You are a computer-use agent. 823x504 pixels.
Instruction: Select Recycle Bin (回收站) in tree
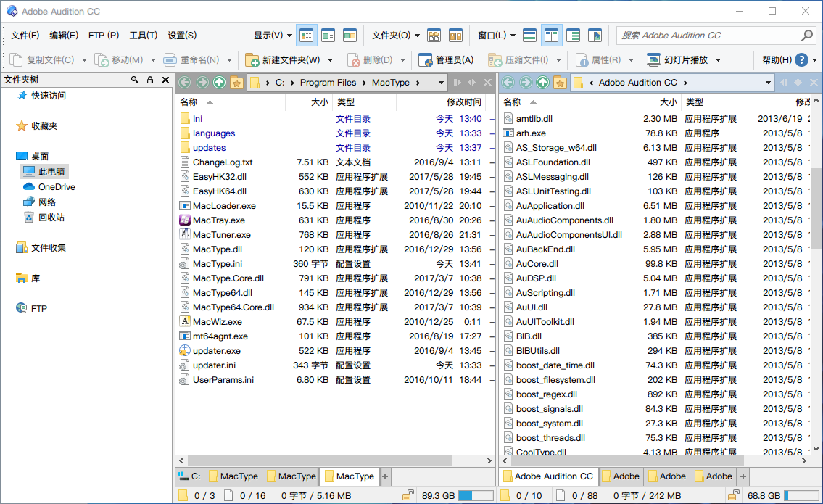coord(44,218)
